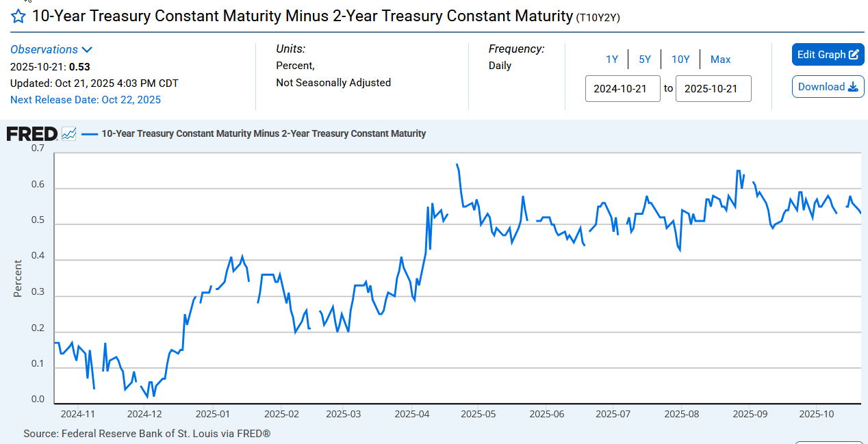
Task: Click the small chart icon beside FRED logo
Action: (x=68, y=134)
